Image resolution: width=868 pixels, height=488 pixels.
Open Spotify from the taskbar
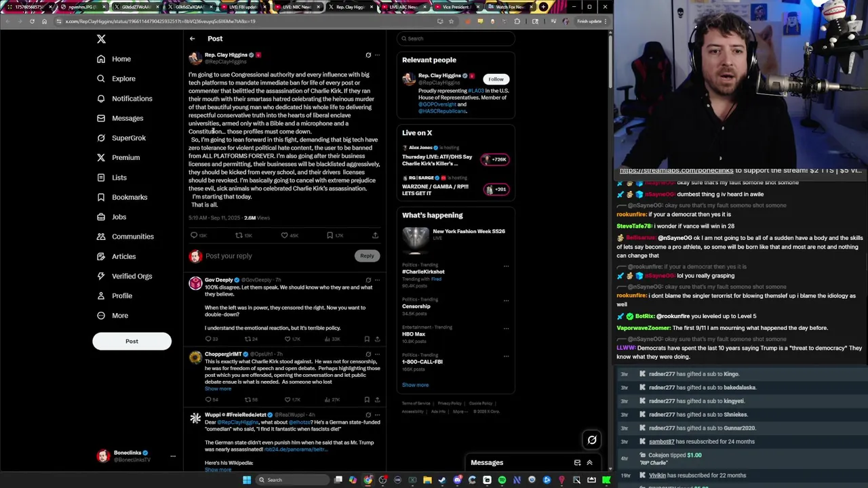point(502,480)
